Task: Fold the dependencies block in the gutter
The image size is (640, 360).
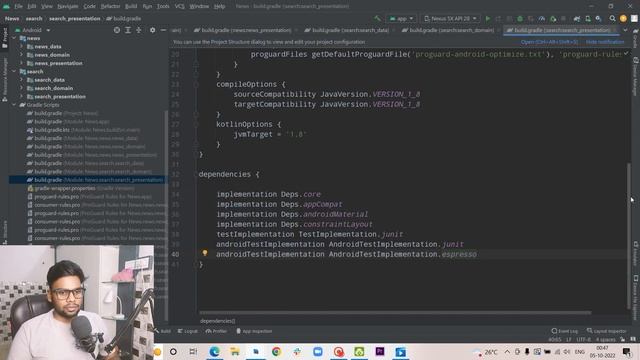Action: click(196, 174)
